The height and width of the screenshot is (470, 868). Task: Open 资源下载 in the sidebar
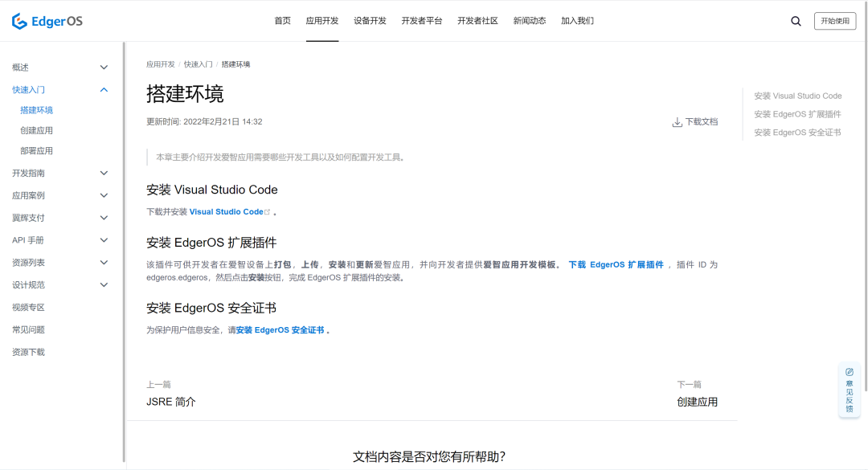tap(28, 352)
